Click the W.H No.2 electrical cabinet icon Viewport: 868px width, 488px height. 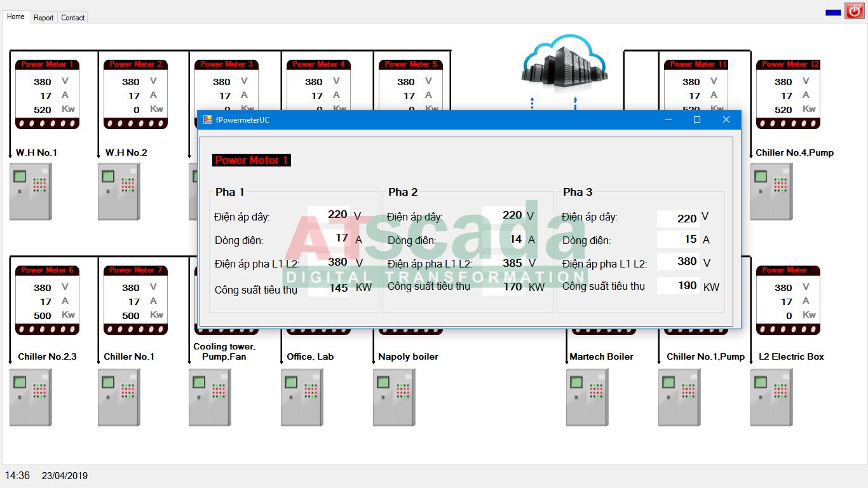click(x=119, y=192)
